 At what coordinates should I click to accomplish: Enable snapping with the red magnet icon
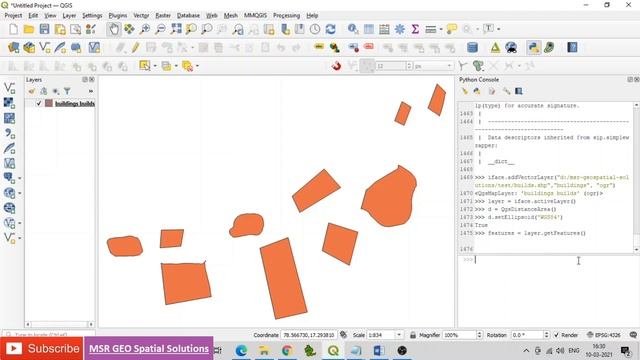click(x=336, y=66)
